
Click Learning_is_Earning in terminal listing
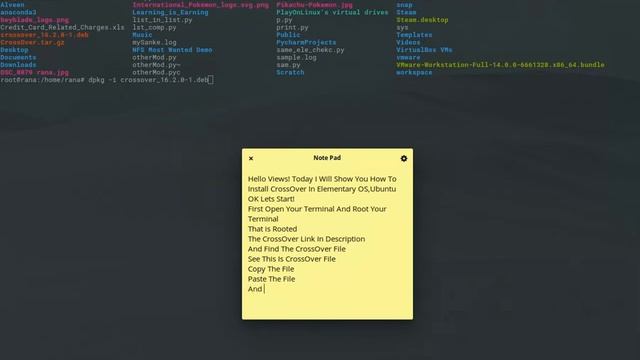tap(170, 13)
